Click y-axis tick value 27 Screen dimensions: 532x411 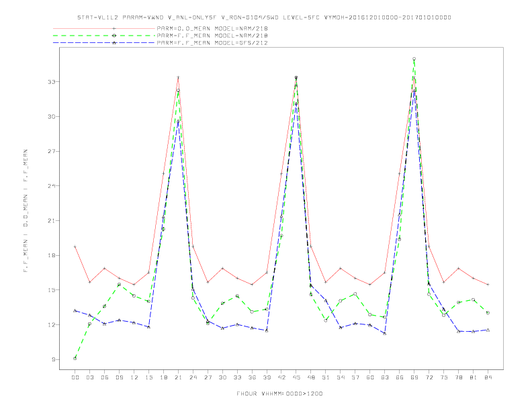(51, 151)
